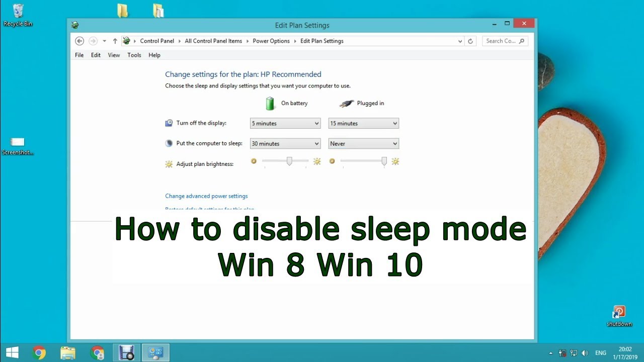Viewport: 644px width, 362px height.
Task: Go to Control Panel in the breadcrumb
Action: [x=157, y=41]
